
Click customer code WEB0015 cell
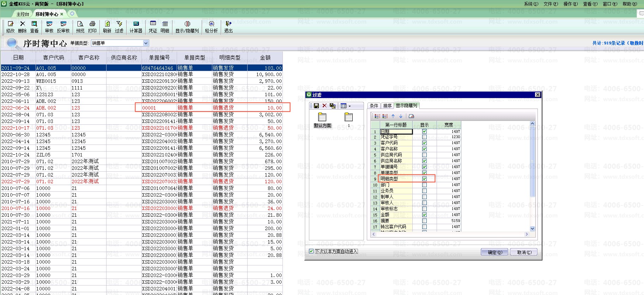pos(53,81)
